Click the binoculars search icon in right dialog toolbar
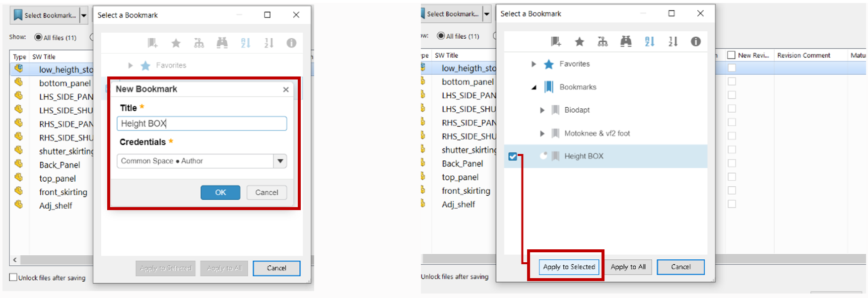 coord(626,42)
